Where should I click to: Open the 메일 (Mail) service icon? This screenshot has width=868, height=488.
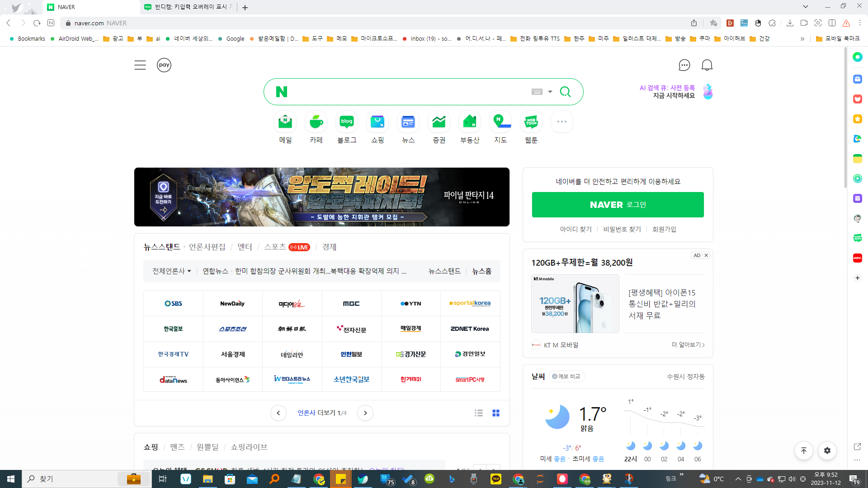click(285, 122)
